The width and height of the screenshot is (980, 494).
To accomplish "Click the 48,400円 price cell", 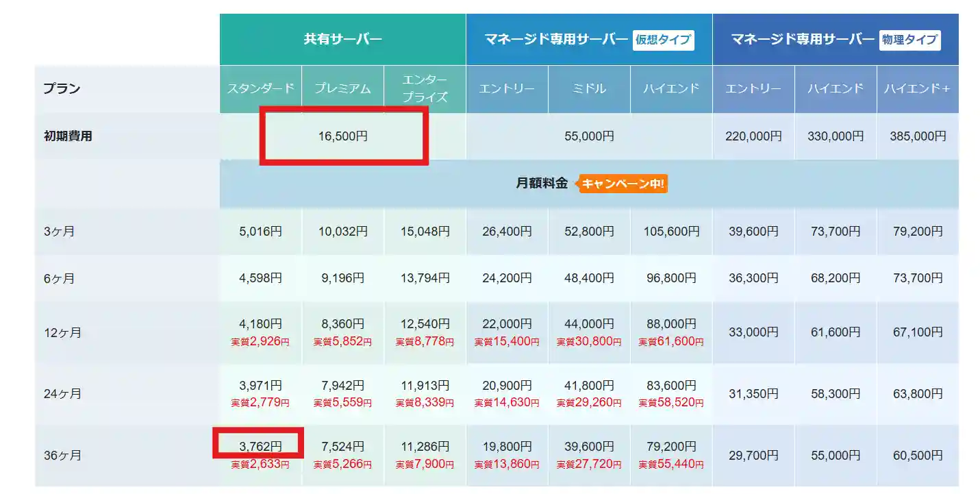I will point(589,279).
